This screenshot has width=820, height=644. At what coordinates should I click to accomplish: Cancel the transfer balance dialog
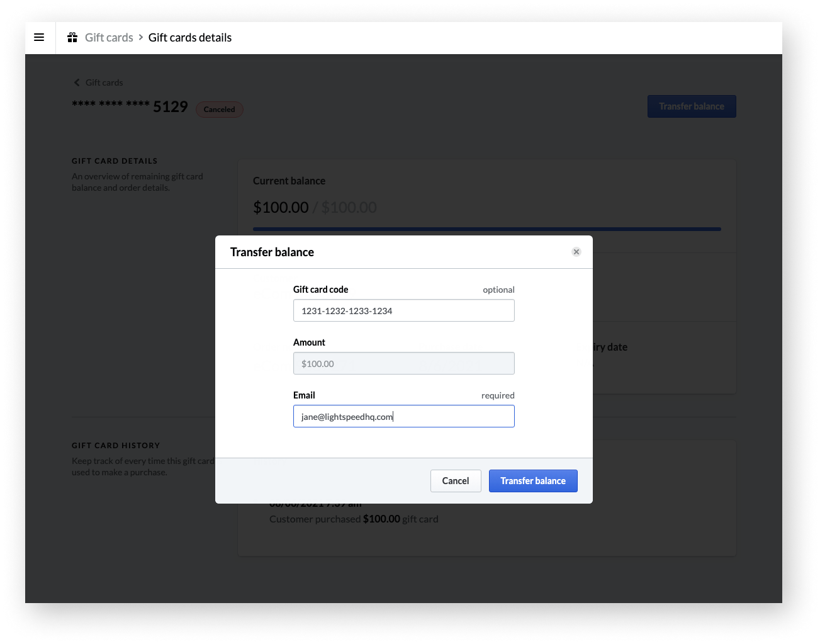coord(456,481)
